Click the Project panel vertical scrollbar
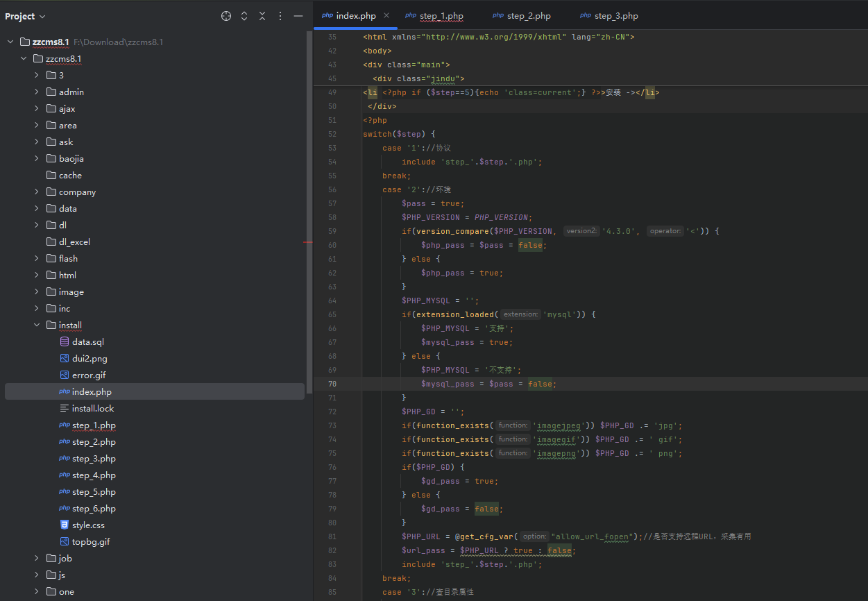 point(309,208)
